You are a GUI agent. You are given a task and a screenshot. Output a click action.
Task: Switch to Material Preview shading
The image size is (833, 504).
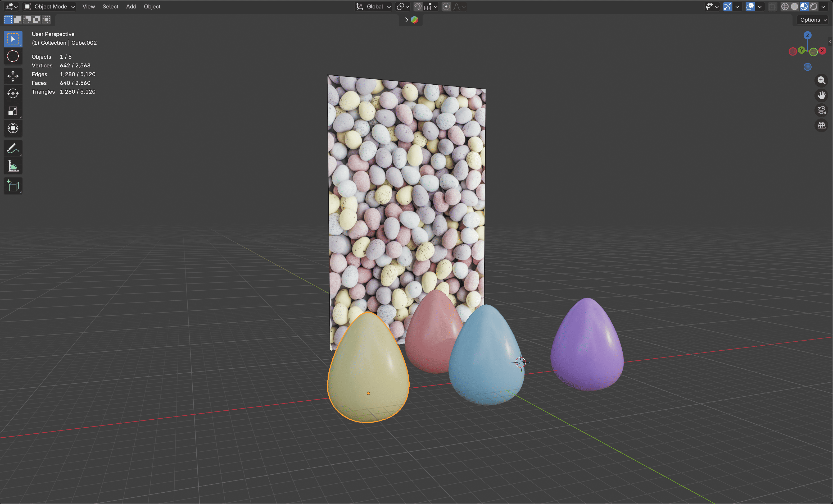click(x=804, y=6)
